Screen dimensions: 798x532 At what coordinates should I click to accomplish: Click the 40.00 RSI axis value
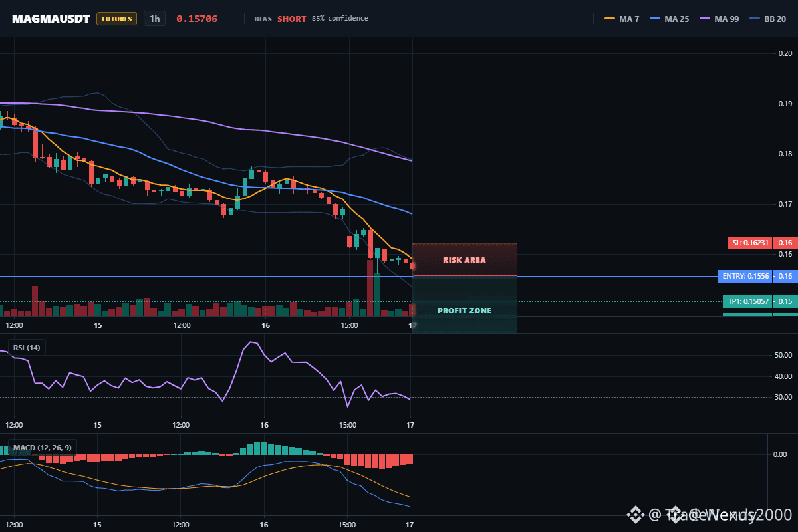(x=783, y=376)
